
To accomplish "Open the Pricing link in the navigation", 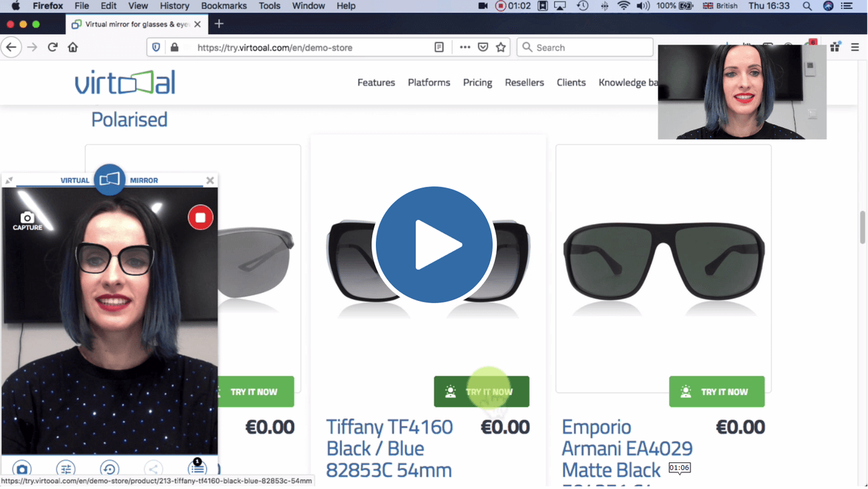I will 477,83.
